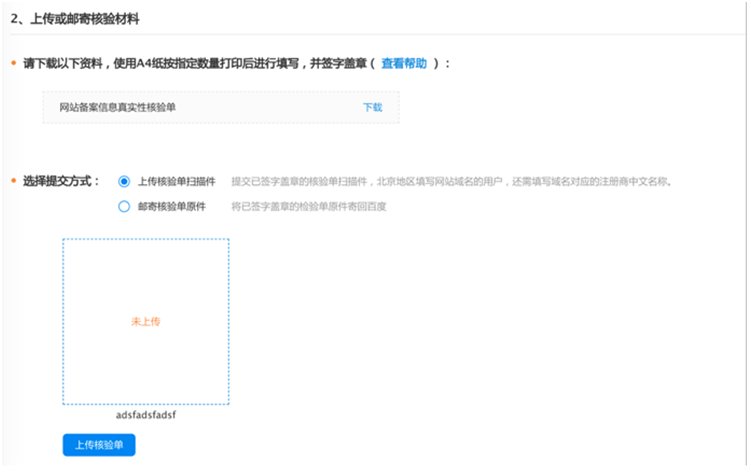
Task: Click the orange bullet before 选择提交方式
Action: tap(14, 181)
